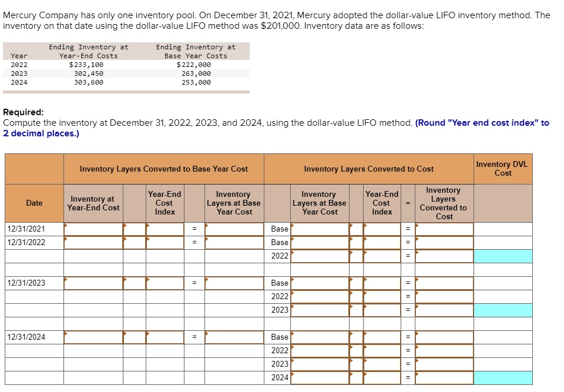
Task: Click the Inventory at Year-End Cost cell for 12/31/2021
Action: pyautogui.click(x=92, y=229)
